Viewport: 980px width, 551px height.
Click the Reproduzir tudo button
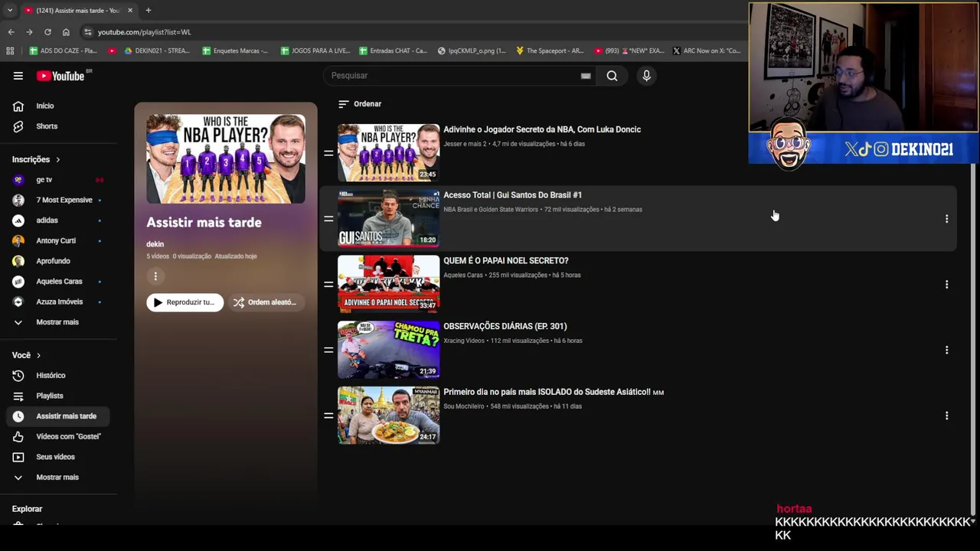tap(185, 302)
